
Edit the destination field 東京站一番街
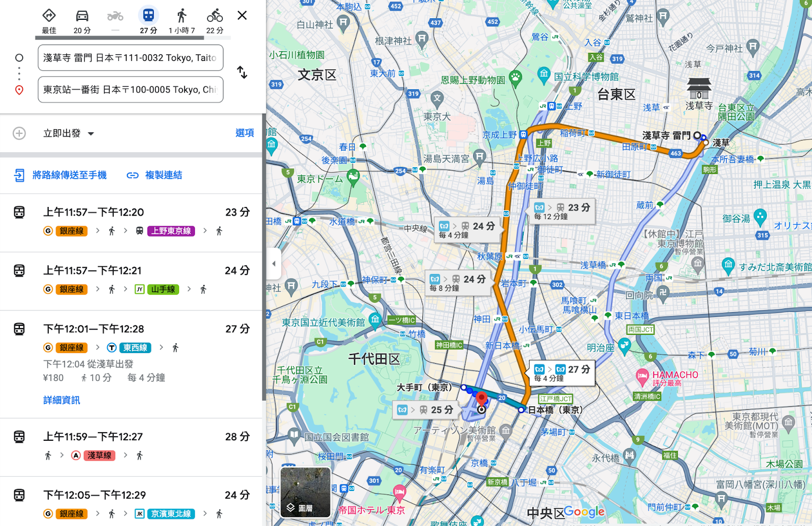click(x=130, y=90)
